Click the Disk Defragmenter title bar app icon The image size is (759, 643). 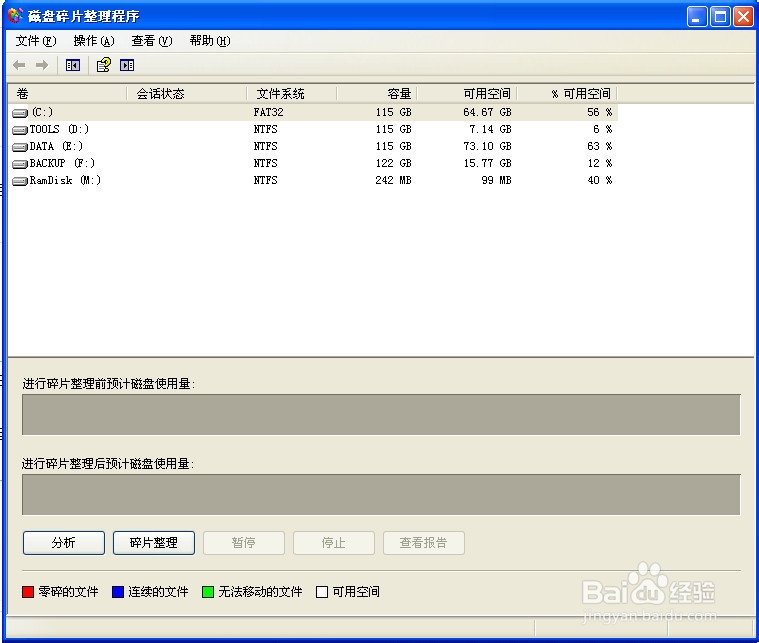(x=15, y=16)
